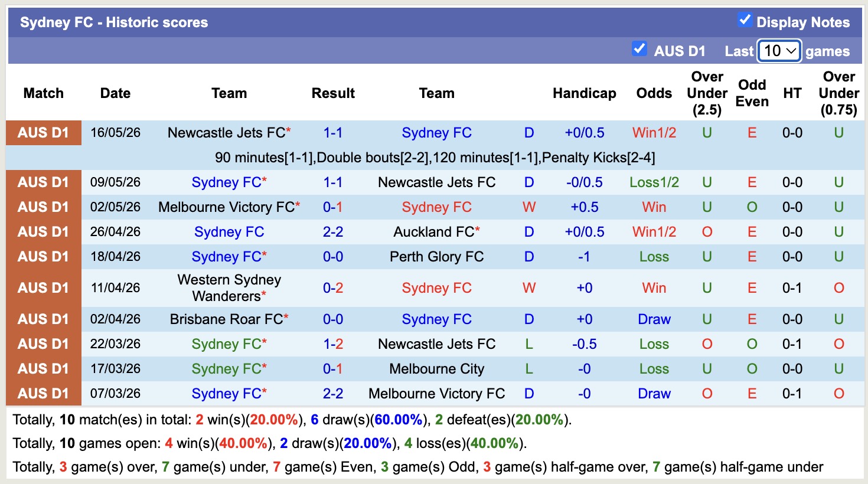The height and width of the screenshot is (484, 868).
Task: Click the Handicap column header
Action: click(585, 93)
